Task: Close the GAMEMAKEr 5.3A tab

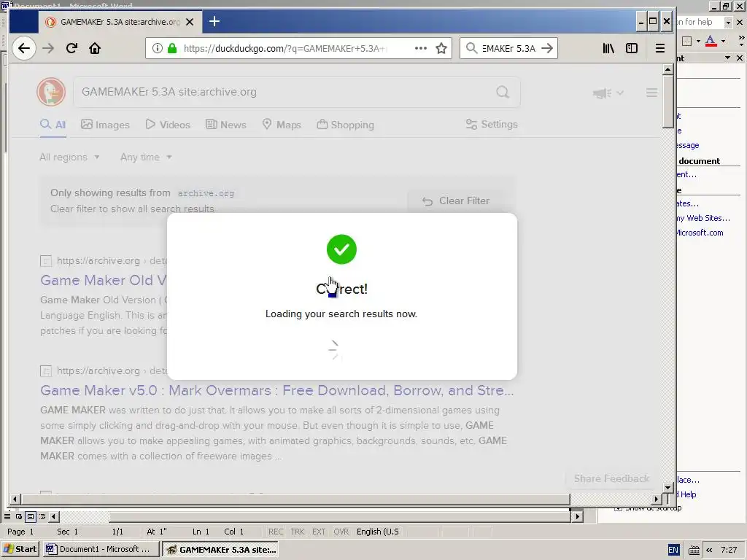Action: coord(190,22)
